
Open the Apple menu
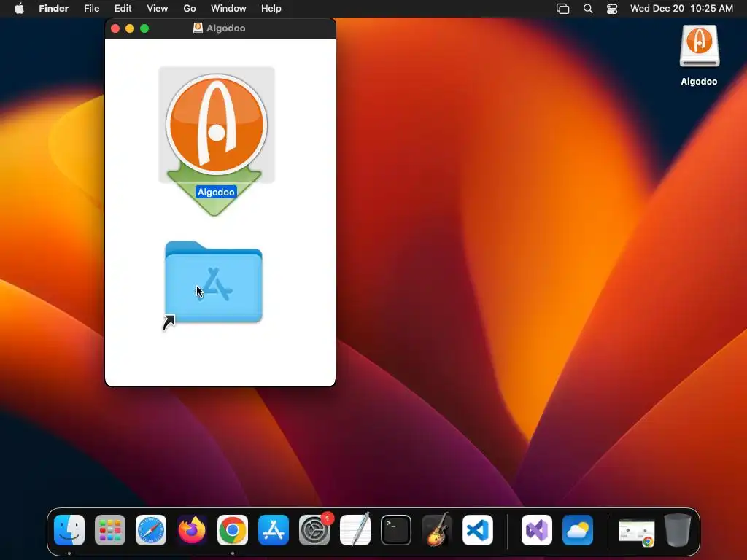(19, 9)
